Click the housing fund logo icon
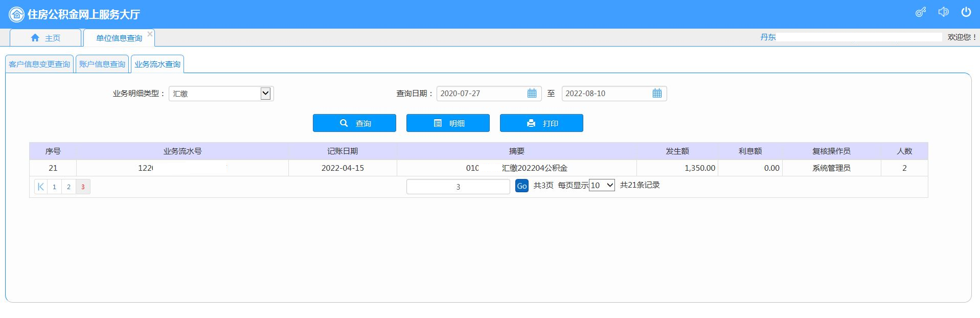 tap(16, 14)
